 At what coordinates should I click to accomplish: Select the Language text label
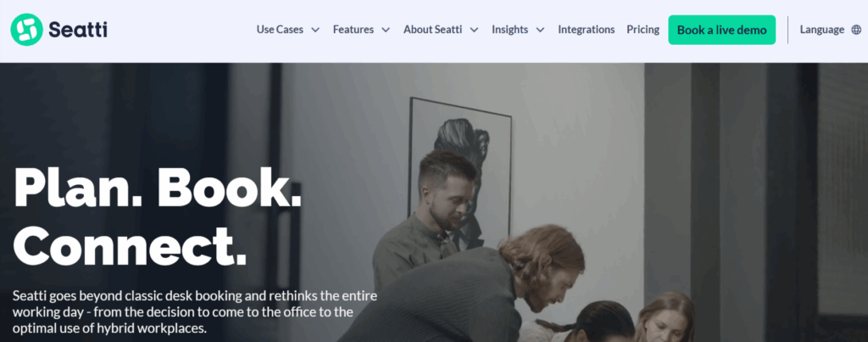tap(822, 30)
